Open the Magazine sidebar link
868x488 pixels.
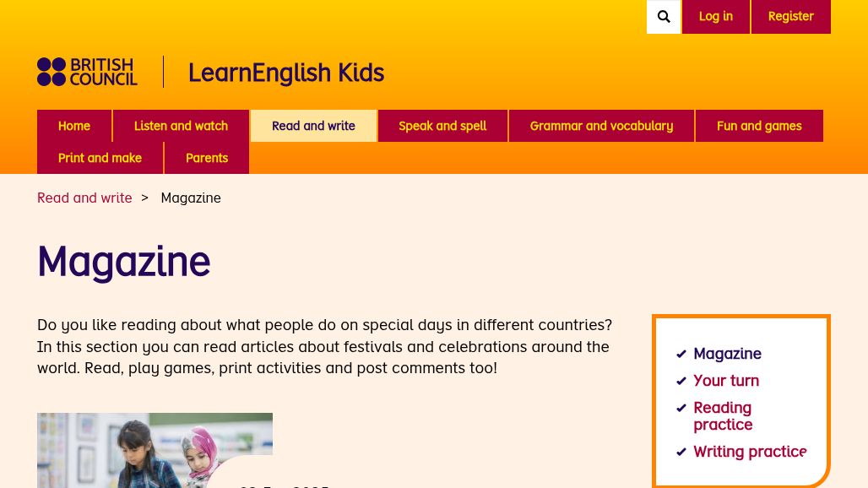point(727,354)
